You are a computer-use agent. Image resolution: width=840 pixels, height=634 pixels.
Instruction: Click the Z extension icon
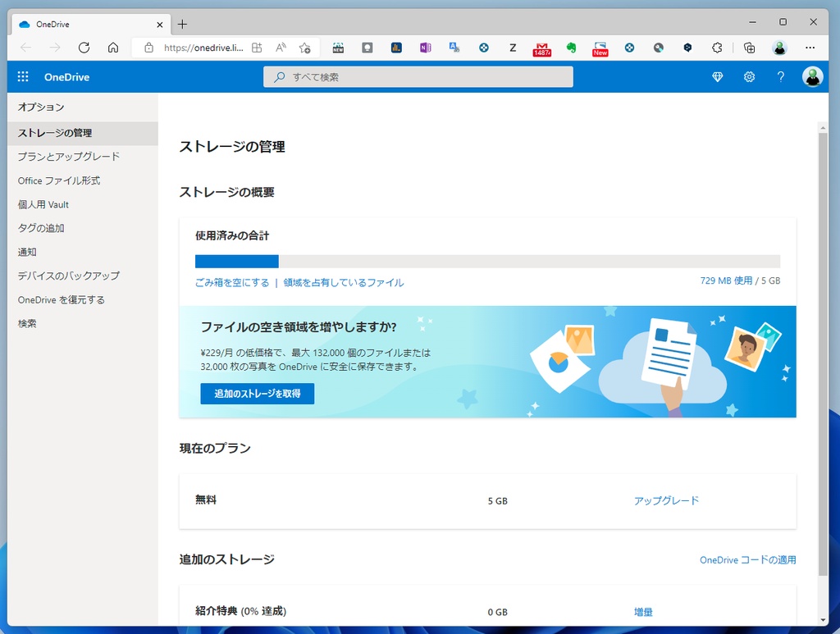click(513, 48)
